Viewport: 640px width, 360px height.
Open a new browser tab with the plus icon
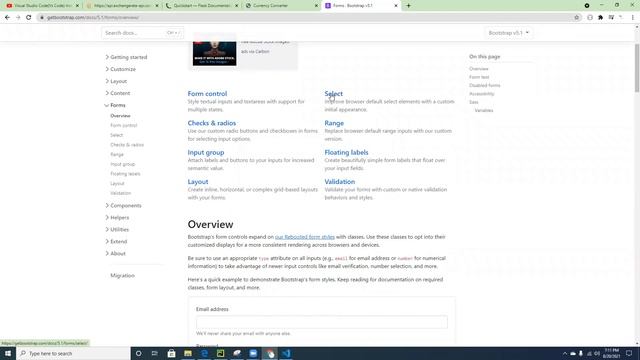click(x=408, y=6)
